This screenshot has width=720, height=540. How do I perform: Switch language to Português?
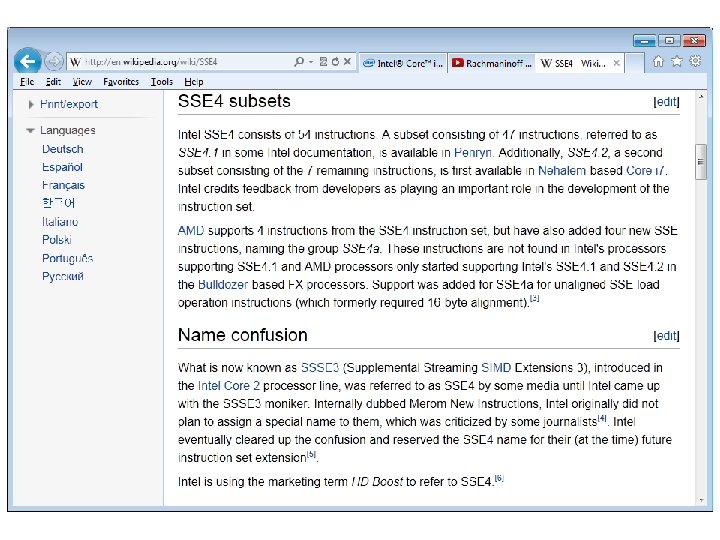pos(68,258)
